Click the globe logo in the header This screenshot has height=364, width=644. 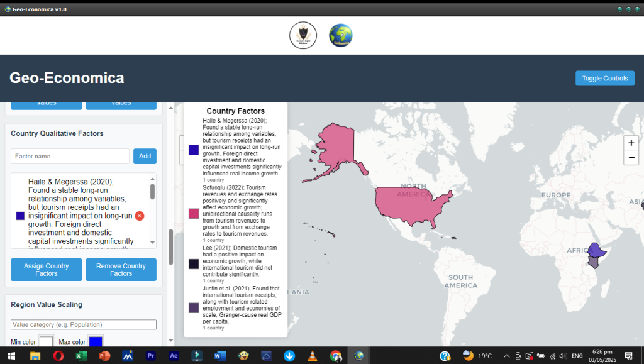pos(341,35)
